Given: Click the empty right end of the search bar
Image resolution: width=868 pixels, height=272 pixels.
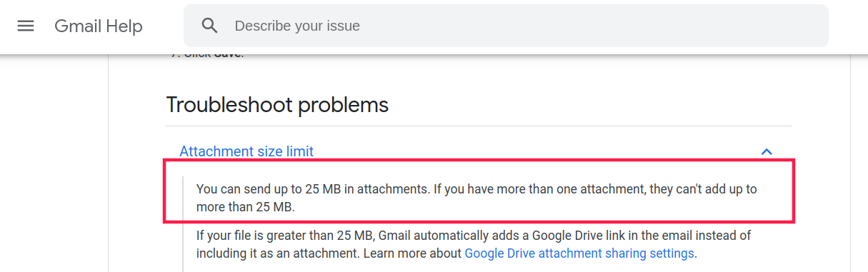Looking at the screenshot, I should [x=786, y=26].
